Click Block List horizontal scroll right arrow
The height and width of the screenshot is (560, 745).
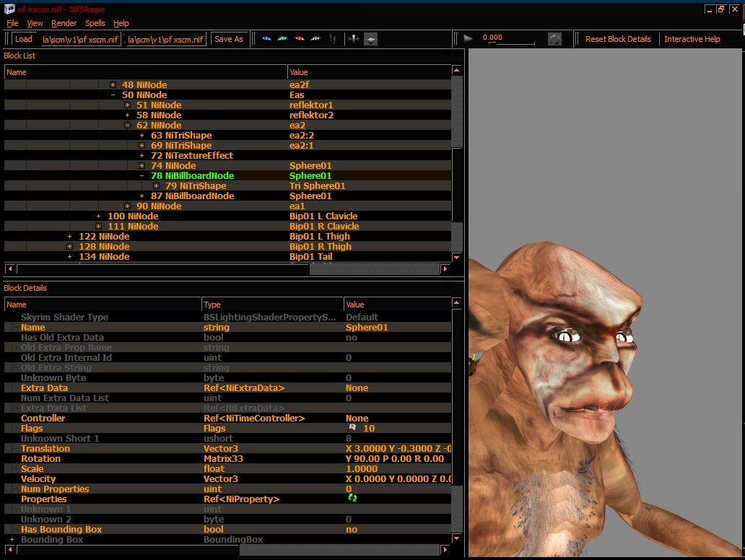point(445,269)
